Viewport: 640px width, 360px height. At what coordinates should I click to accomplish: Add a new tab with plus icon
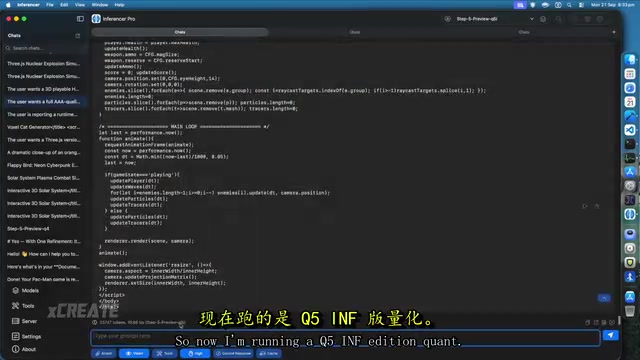point(613,32)
